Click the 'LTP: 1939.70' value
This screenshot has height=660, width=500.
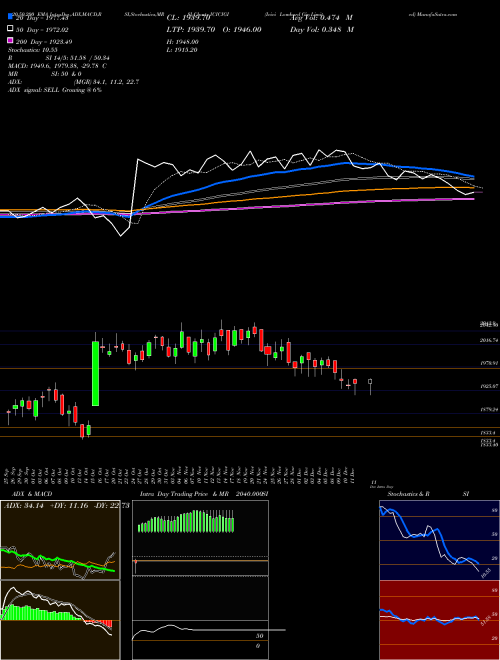[x=190, y=29]
